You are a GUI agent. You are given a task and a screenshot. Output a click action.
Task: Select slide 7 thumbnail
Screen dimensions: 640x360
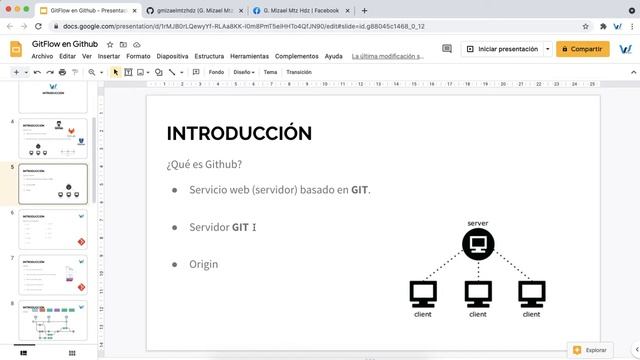click(x=53, y=275)
